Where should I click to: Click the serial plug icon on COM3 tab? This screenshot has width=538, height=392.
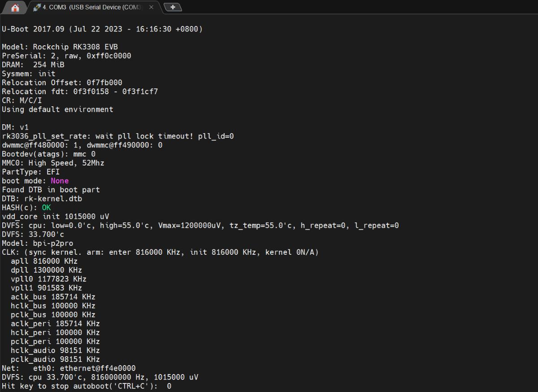click(x=37, y=7)
